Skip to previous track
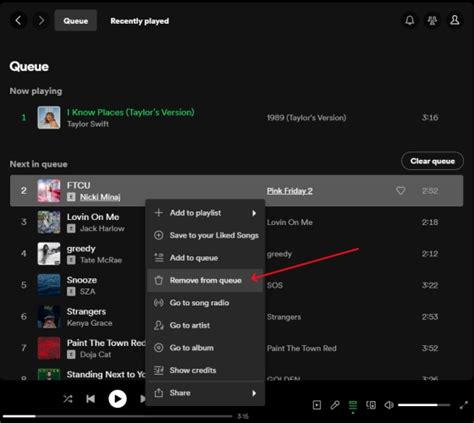This screenshot has height=423, width=474. coord(90,399)
